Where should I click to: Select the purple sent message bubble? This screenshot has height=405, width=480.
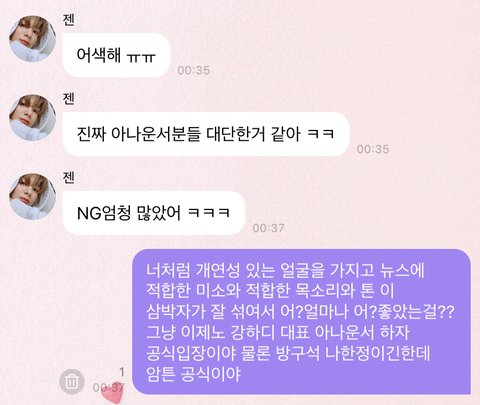tap(301, 322)
